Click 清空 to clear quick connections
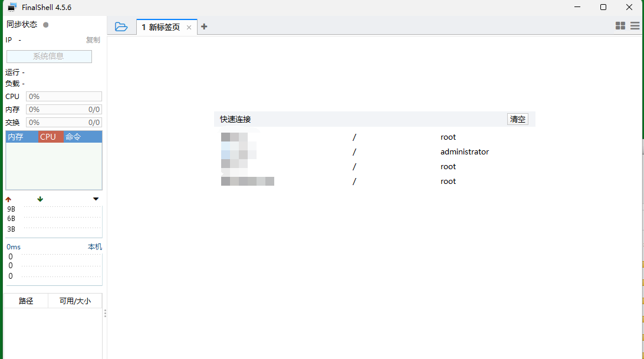This screenshot has height=359, width=644. (x=517, y=119)
